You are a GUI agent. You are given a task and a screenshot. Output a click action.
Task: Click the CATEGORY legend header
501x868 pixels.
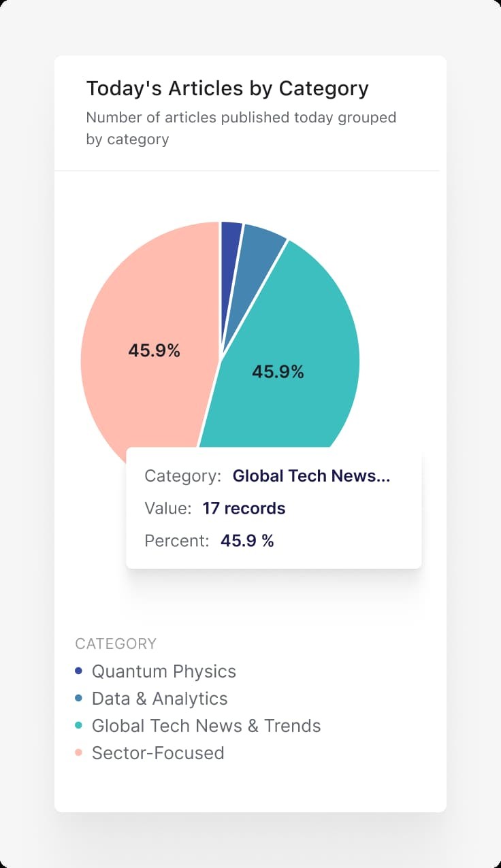pos(116,644)
